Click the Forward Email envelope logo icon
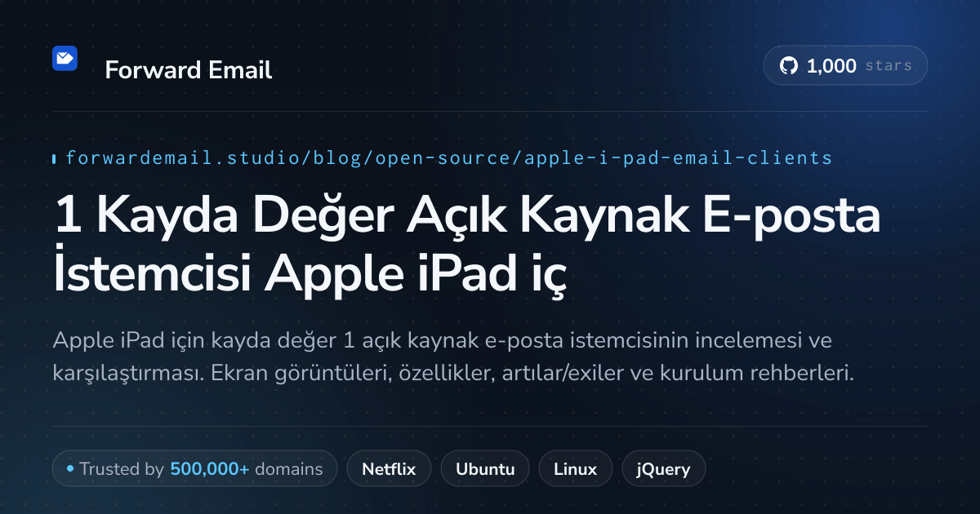The width and height of the screenshot is (980, 514). [x=65, y=58]
